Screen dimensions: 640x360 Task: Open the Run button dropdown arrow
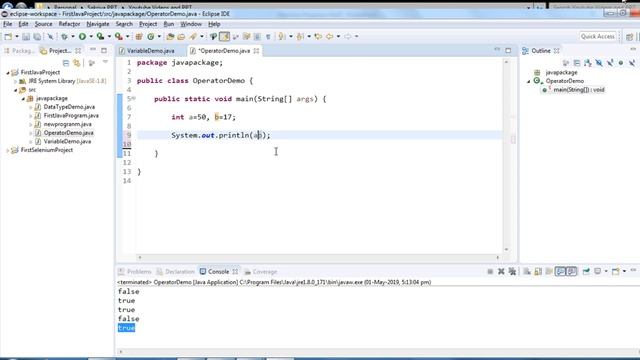[91, 37]
